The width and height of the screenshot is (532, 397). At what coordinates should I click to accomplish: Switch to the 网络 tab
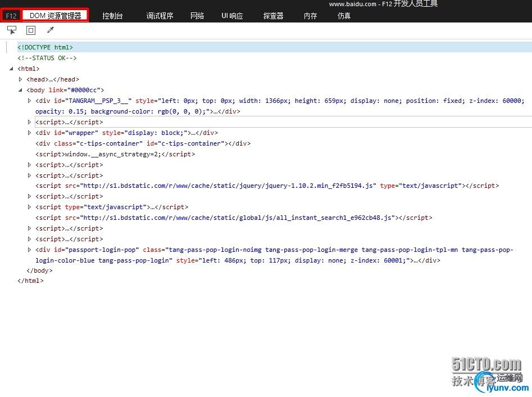[x=197, y=16]
